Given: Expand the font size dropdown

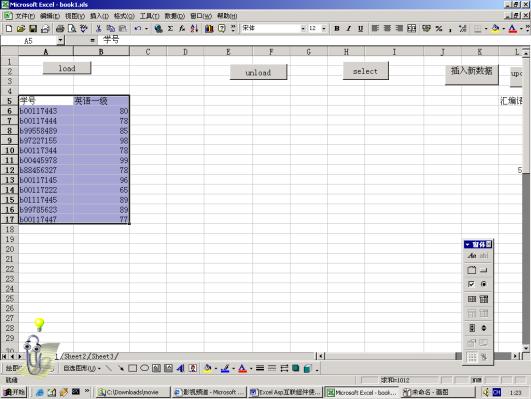Looking at the screenshot, I should point(324,29).
